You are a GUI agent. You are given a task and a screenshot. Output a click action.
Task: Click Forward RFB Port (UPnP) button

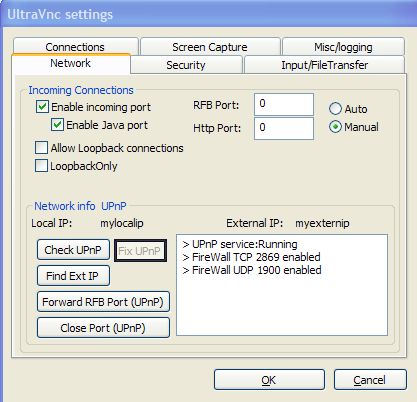coord(103,302)
